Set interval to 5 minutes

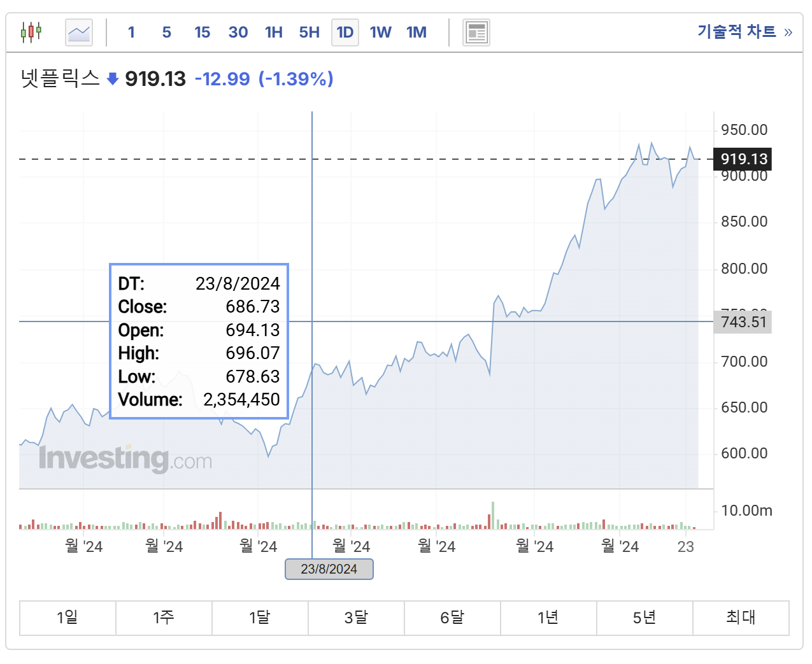[x=167, y=32]
